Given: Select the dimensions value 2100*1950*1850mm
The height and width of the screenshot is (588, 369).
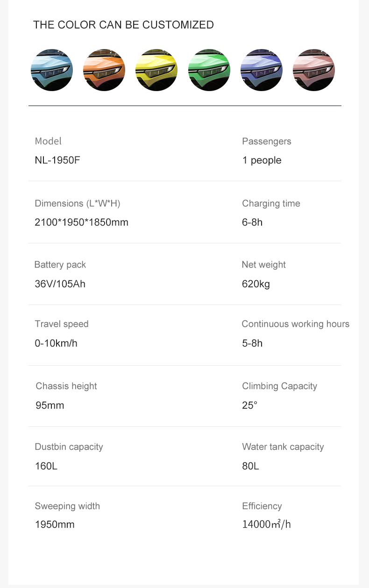Looking at the screenshot, I should pyautogui.click(x=81, y=222).
